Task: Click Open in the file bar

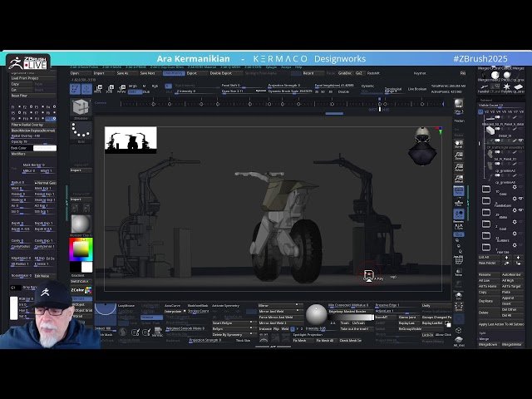Action: [x=81, y=73]
